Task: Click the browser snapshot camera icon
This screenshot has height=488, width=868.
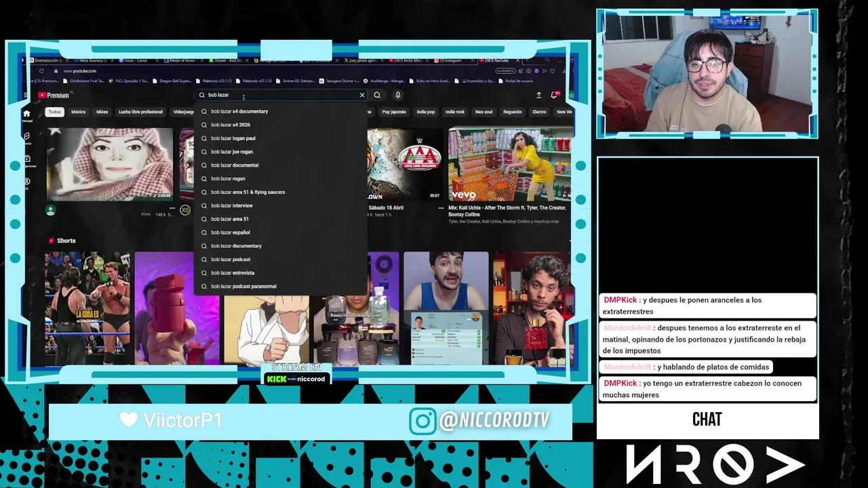Action: click(x=528, y=70)
